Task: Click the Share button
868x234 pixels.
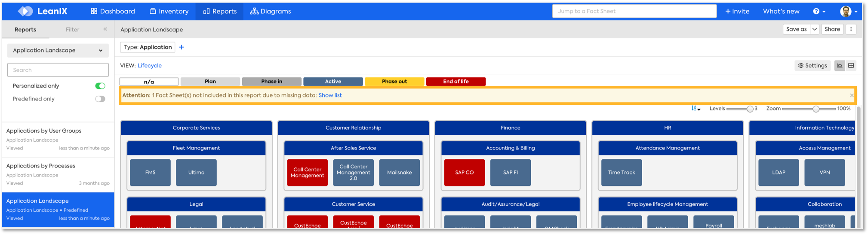Action: 832,29
